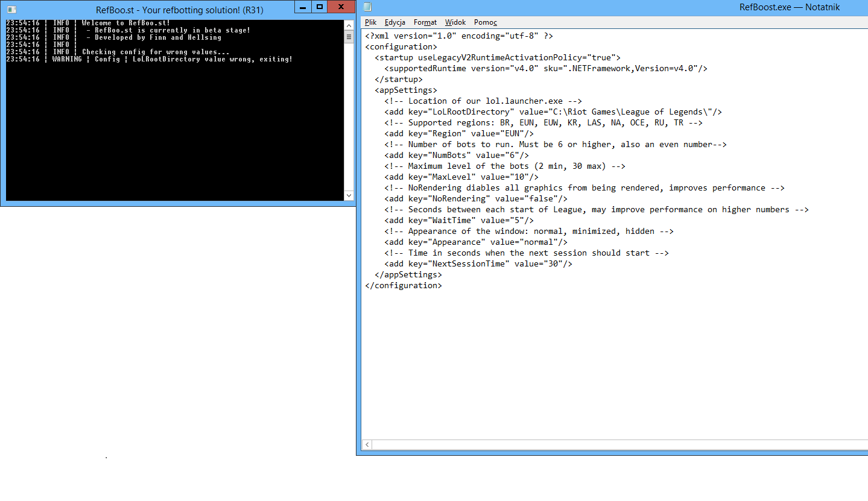Click the Region value "EUN" line

click(459, 134)
